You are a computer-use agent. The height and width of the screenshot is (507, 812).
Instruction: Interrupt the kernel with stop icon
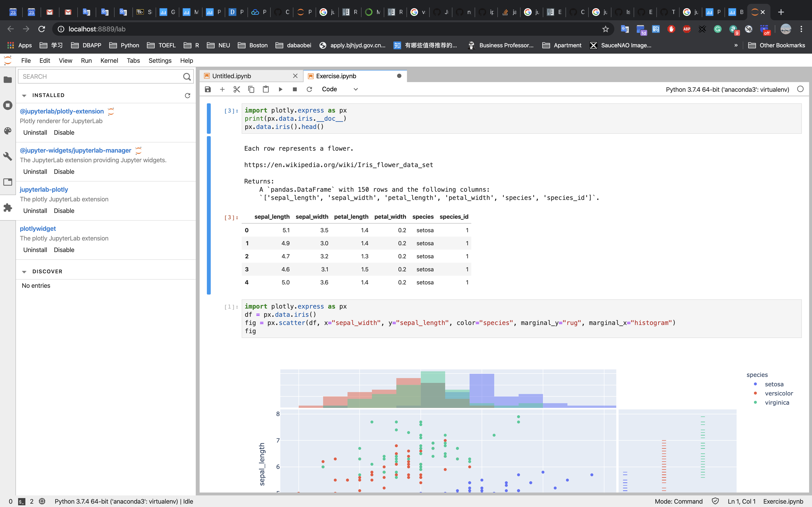click(295, 89)
